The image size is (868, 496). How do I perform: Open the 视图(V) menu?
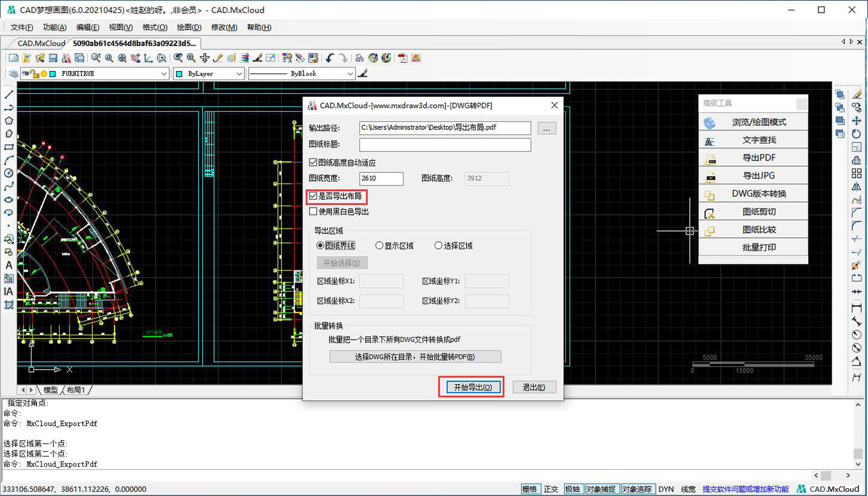(121, 28)
